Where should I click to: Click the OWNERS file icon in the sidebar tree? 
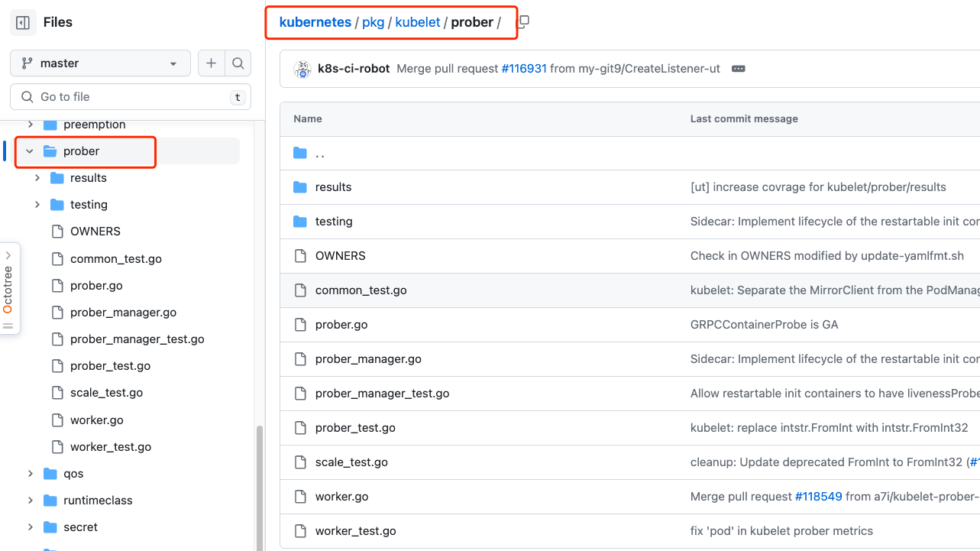tap(57, 232)
